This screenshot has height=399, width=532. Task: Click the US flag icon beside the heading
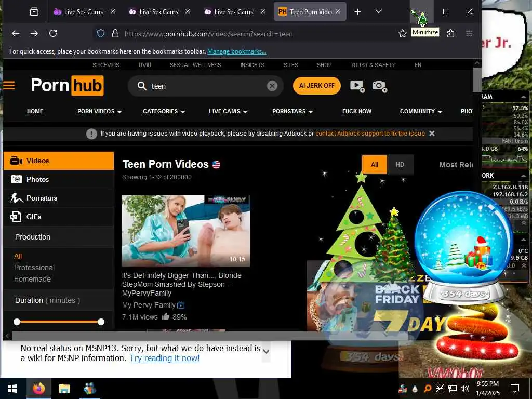[216, 165]
